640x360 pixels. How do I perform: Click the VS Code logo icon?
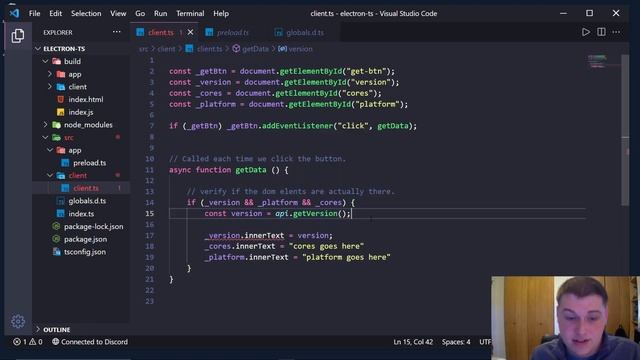coord(14,13)
